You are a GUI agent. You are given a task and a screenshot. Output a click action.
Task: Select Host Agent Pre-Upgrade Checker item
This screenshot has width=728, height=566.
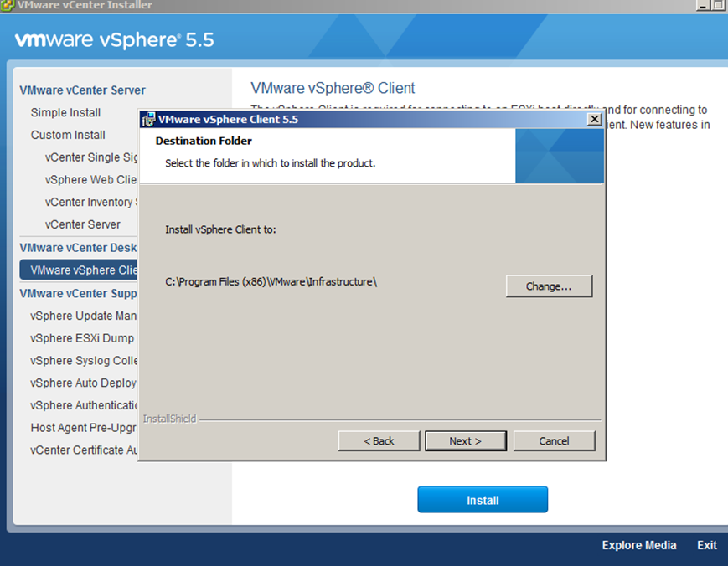click(83, 428)
